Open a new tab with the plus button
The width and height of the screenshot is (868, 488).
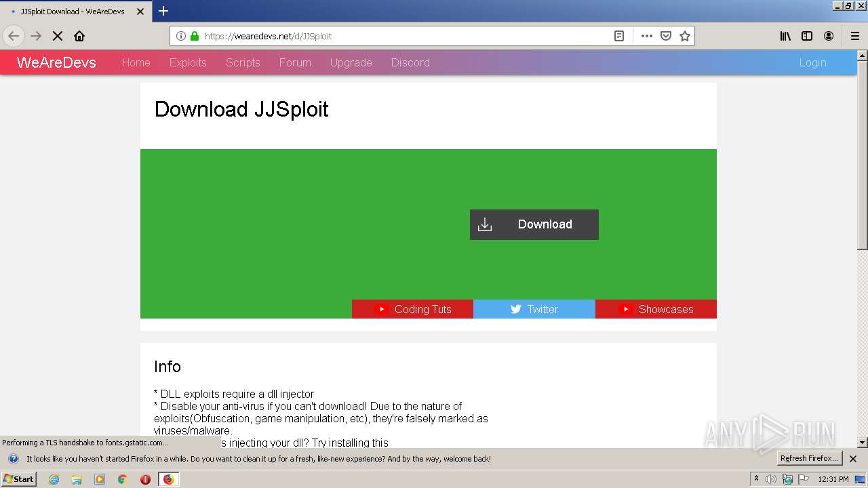point(163,11)
